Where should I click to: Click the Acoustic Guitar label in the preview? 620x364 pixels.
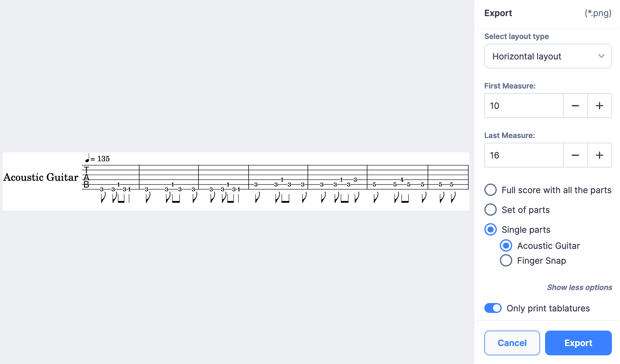coord(41,177)
